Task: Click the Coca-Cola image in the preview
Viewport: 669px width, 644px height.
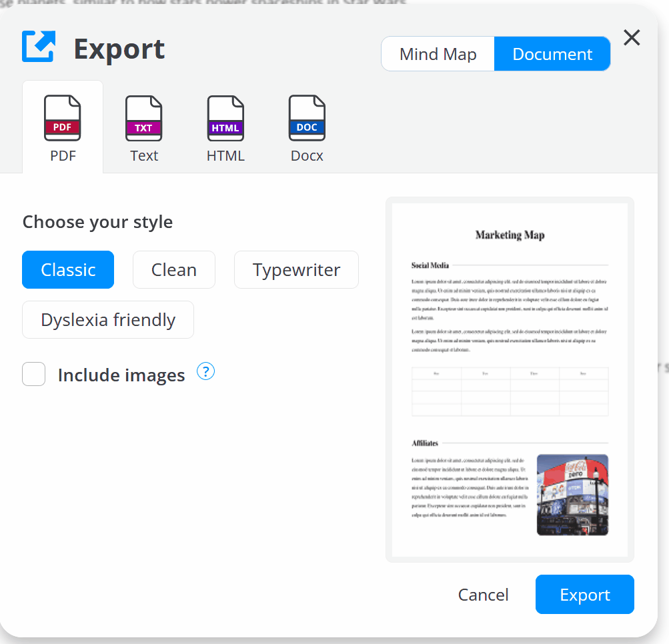Action: pyautogui.click(x=572, y=495)
